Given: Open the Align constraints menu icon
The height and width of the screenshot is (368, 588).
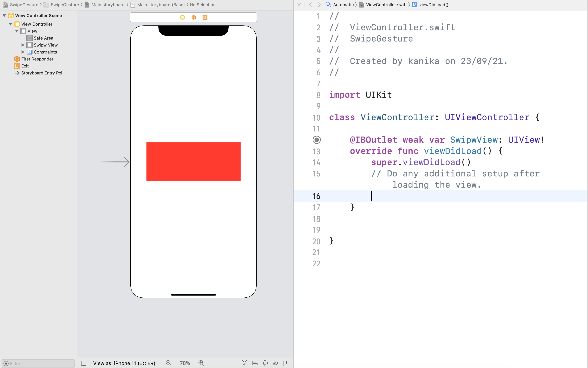Looking at the screenshot, I should pos(255,363).
